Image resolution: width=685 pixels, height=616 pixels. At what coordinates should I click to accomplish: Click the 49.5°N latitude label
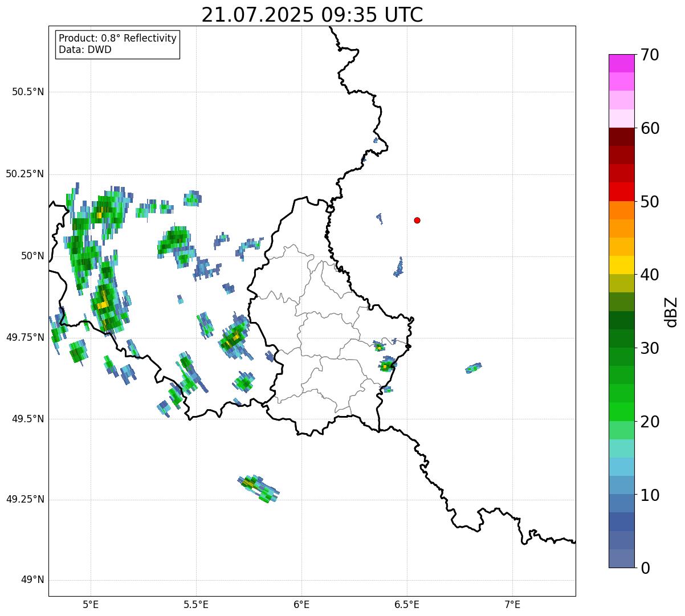[x=28, y=419]
